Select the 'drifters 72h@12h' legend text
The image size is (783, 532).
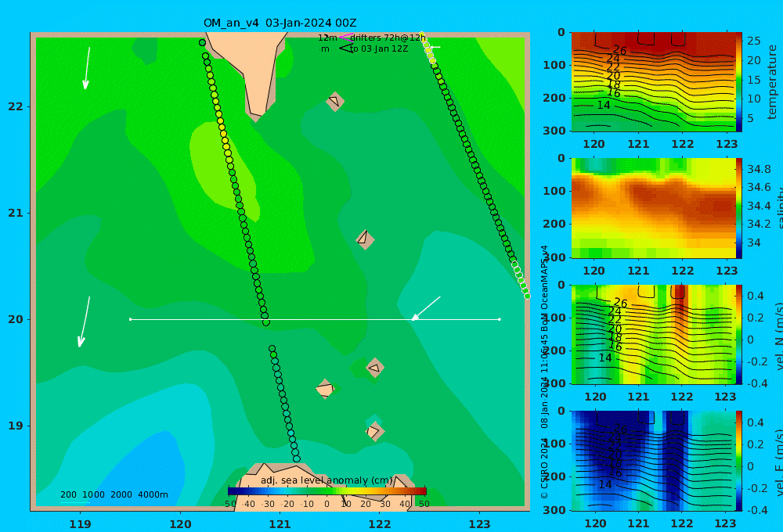tap(388, 38)
